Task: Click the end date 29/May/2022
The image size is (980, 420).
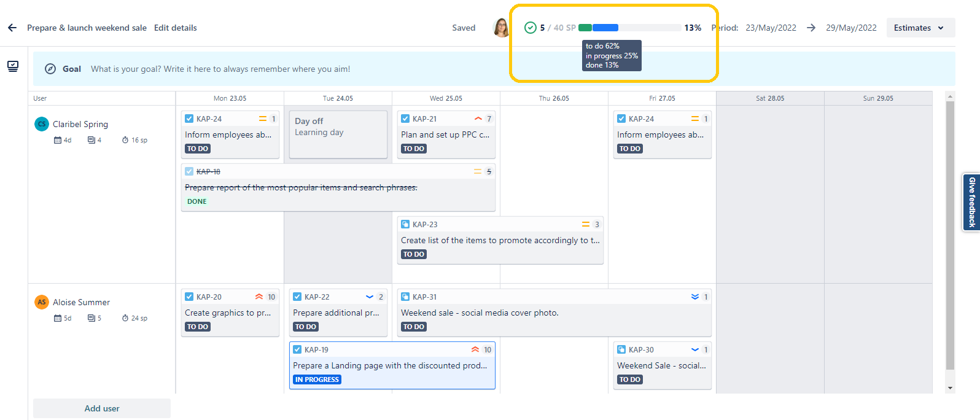Action: [851, 28]
